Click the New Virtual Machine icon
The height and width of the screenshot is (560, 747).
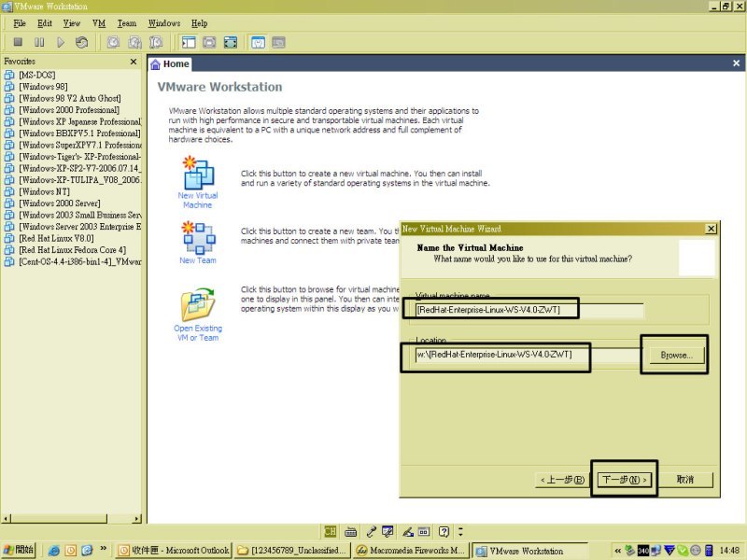pyautogui.click(x=198, y=173)
